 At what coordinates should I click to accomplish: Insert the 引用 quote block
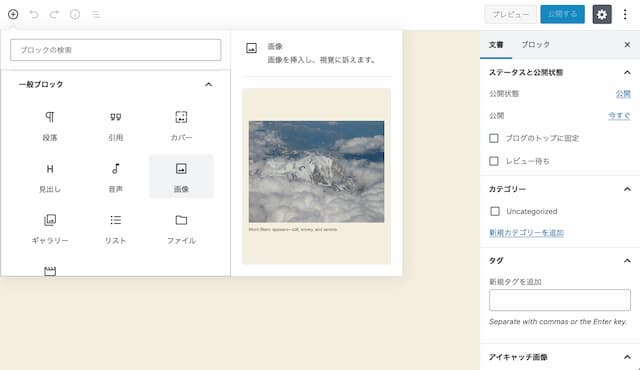click(116, 126)
